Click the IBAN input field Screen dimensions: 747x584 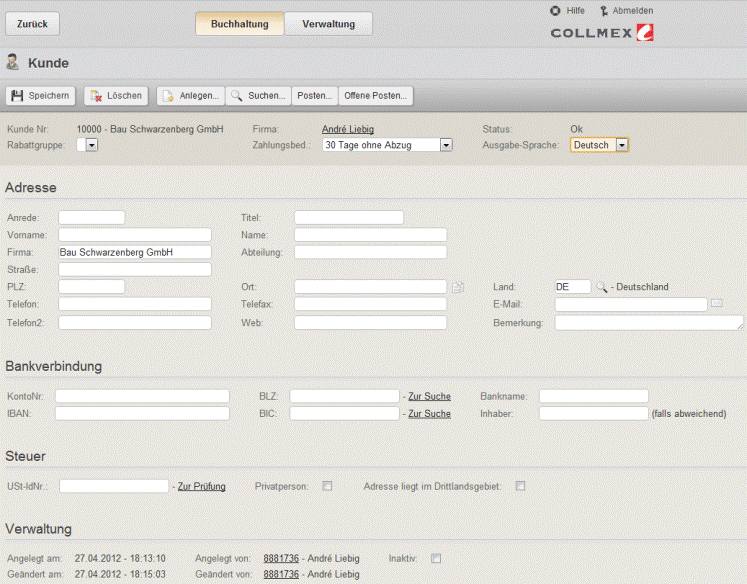pyautogui.click(x=142, y=413)
